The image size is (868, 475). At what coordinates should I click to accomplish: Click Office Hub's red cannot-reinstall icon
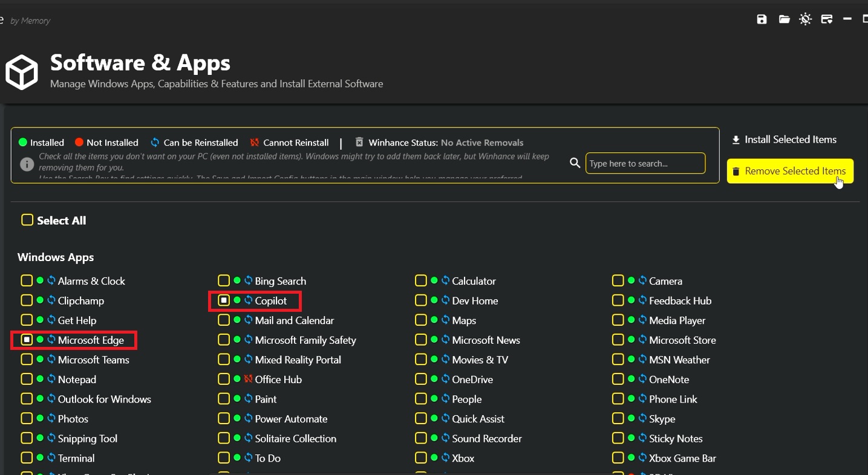click(248, 380)
